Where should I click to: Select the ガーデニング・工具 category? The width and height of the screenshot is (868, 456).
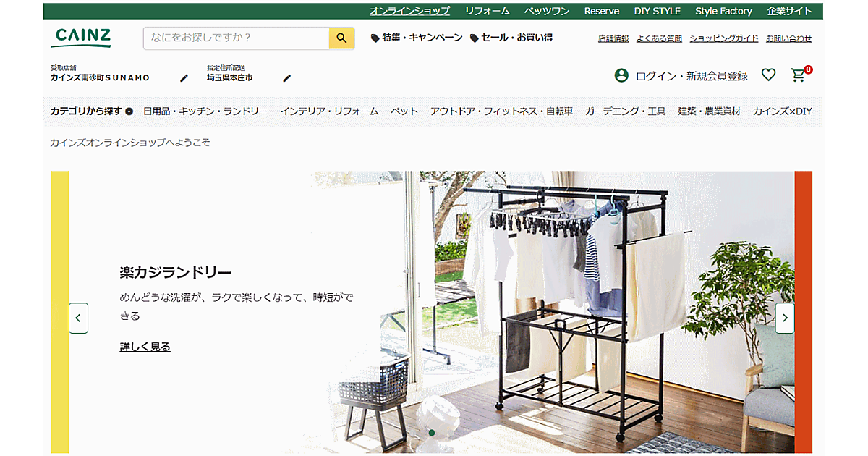(x=625, y=111)
